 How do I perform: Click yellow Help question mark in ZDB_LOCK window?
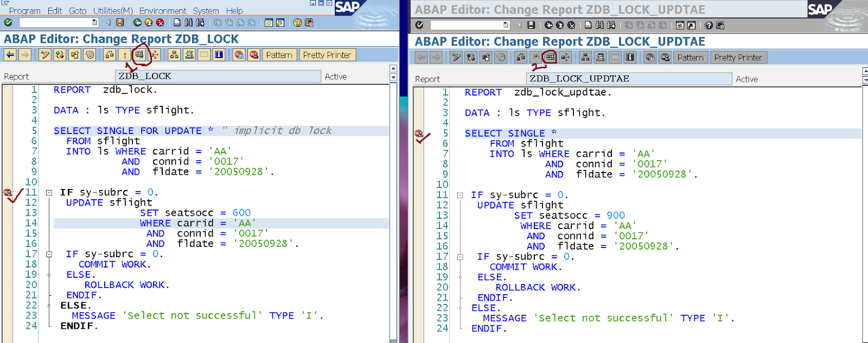(297, 22)
